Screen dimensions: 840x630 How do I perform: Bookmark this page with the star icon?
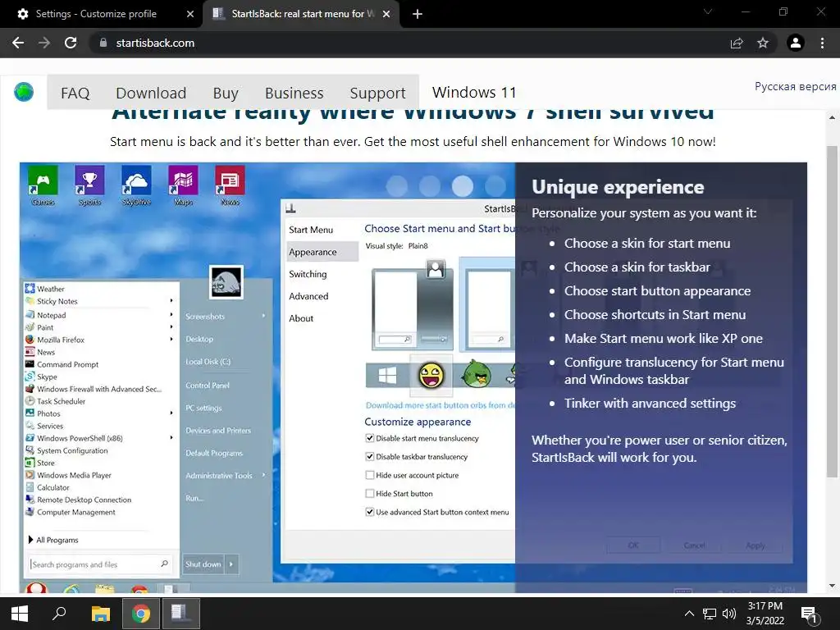click(763, 43)
